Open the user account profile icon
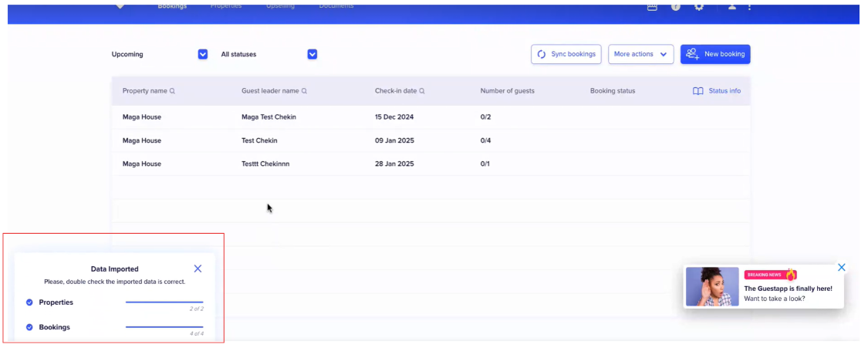Screen dimensions: 868x348 coord(731,7)
